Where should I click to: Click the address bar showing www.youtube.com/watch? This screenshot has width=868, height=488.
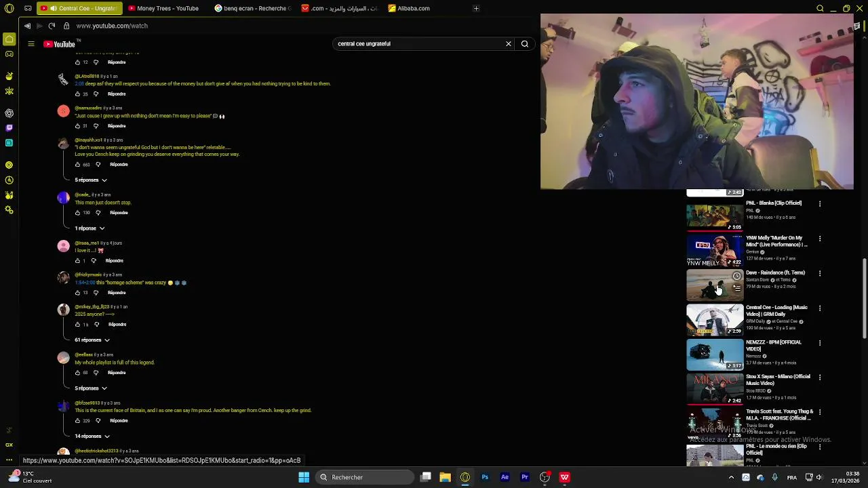coord(112,26)
